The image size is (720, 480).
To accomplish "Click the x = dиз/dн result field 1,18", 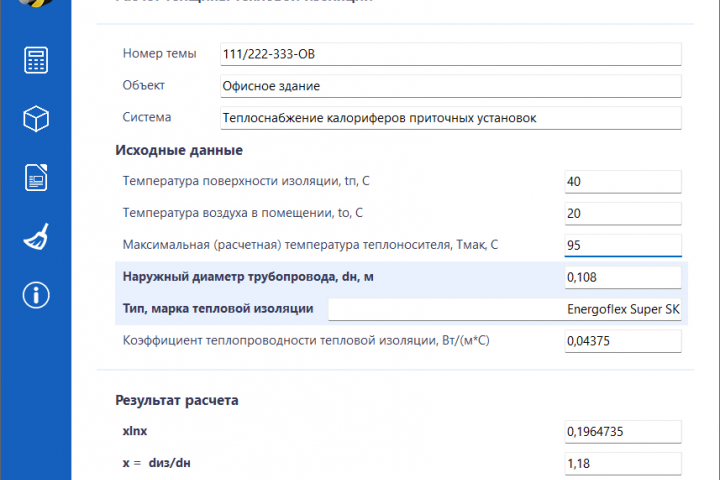I will point(623,463).
